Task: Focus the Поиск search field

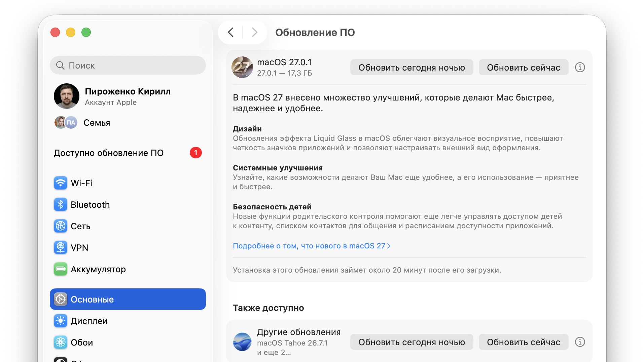Action: tap(128, 65)
